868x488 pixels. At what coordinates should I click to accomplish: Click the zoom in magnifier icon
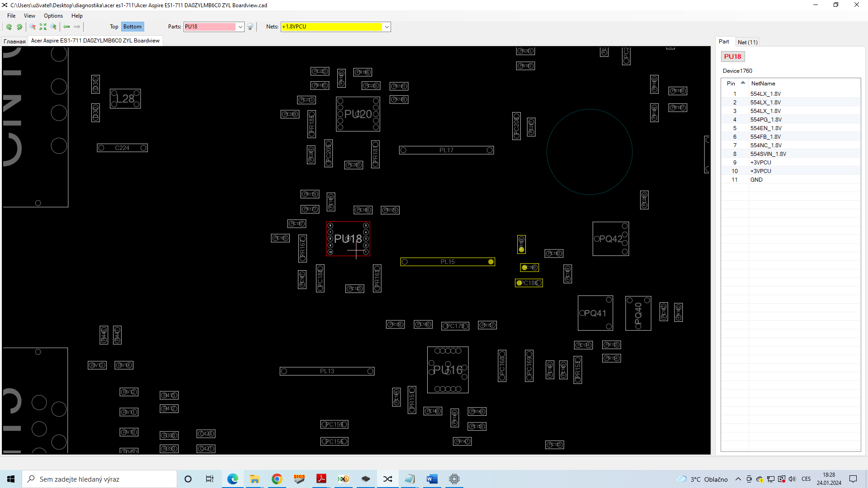(53, 27)
